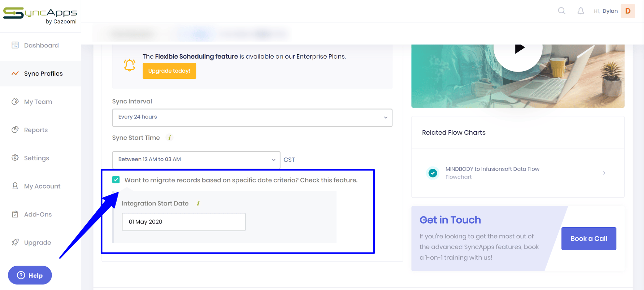Viewport: 644px width, 290px height.
Task: Go to Dashboard in the sidebar
Action: 41,46
